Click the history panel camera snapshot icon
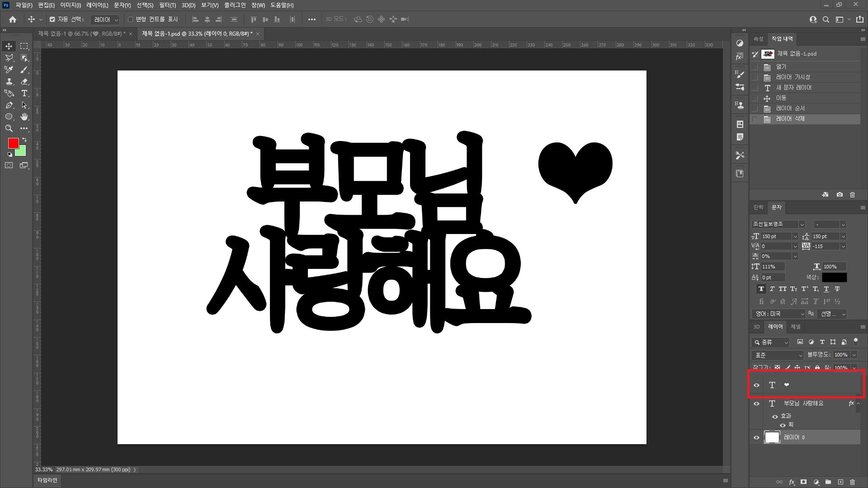 pos(840,195)
